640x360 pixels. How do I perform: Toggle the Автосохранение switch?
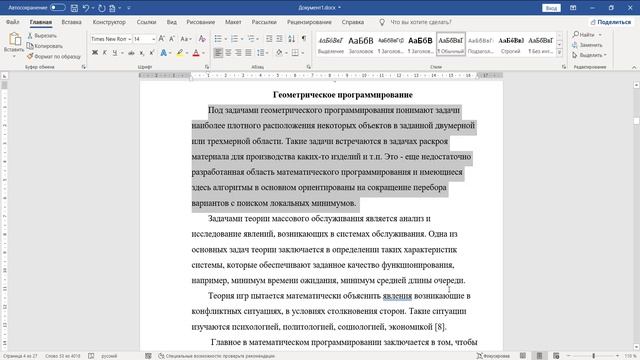pyautogui.click(x=58, y=8)
